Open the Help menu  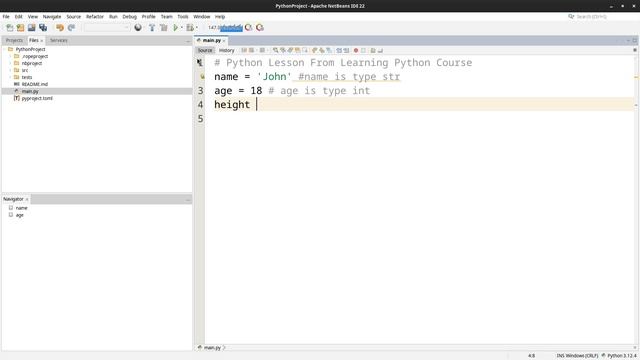point(220,17)
